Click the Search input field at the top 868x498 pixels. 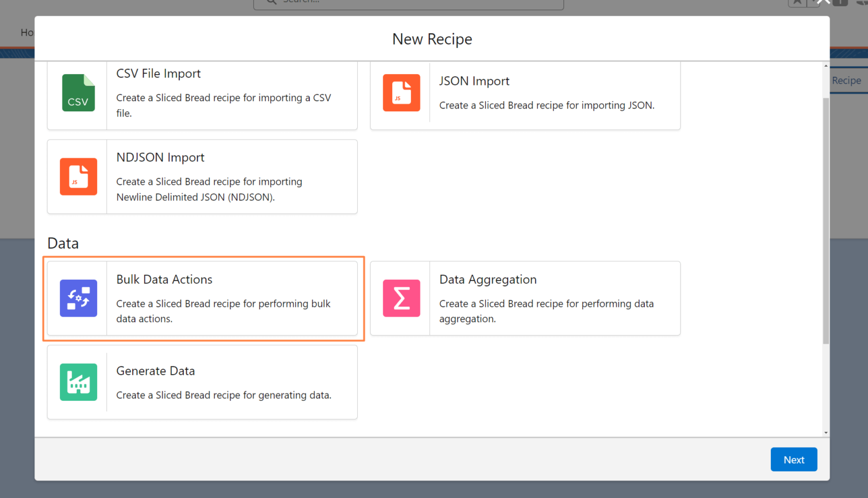tap(408, 3)
